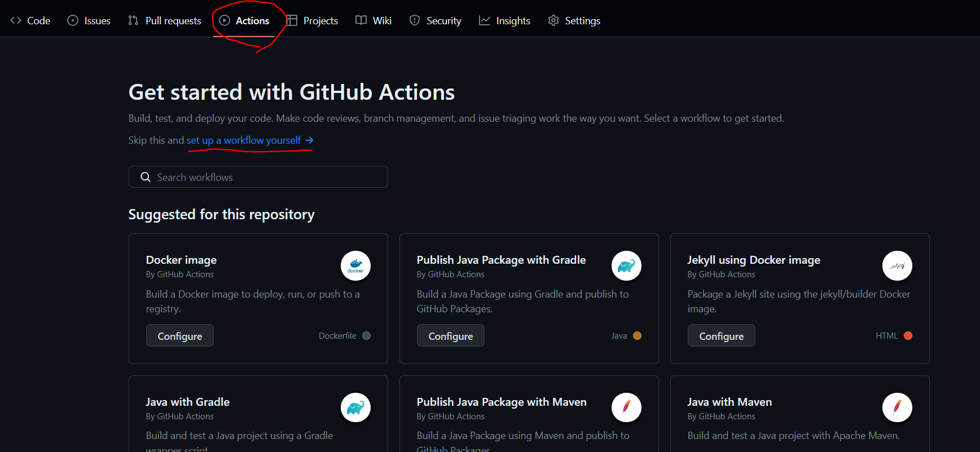Click the Settings gear icon
The width and height of the screenshot is (980, 452).
pyautogui.click(x=553, y=21)
